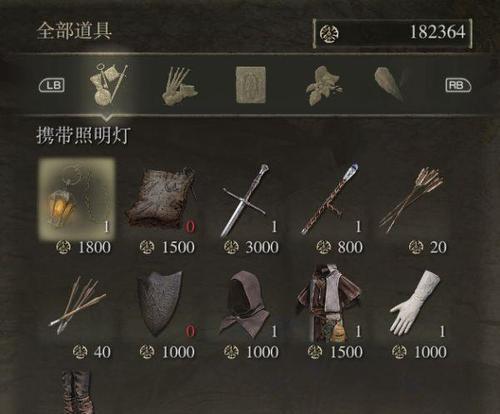Select the dark heater shield item

[x=161, y=304]
